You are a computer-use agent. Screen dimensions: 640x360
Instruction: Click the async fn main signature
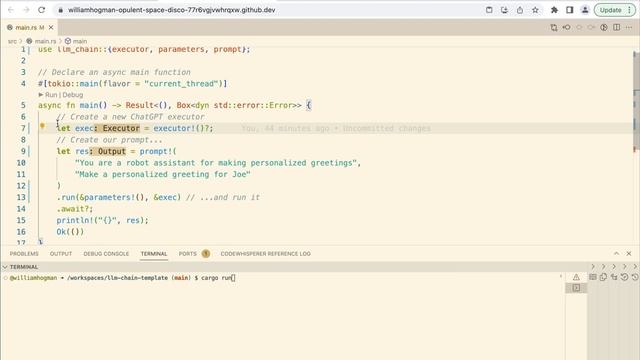pos(175,105)
